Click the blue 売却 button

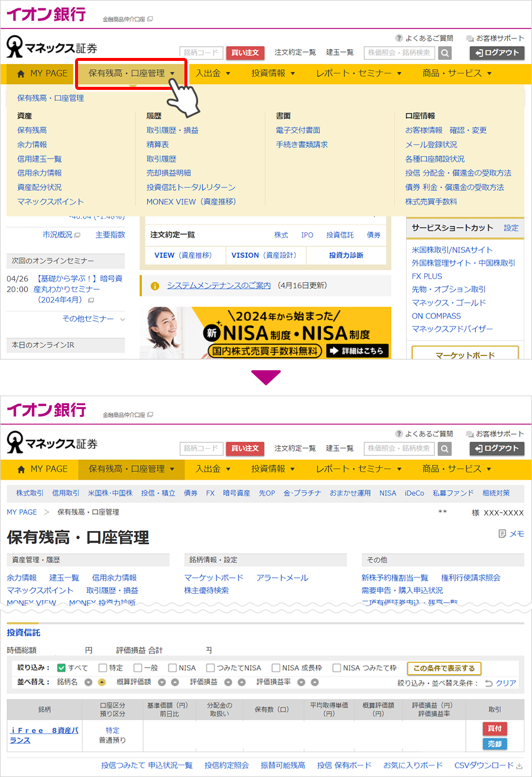pyautogui.click(x=495, y=743)
